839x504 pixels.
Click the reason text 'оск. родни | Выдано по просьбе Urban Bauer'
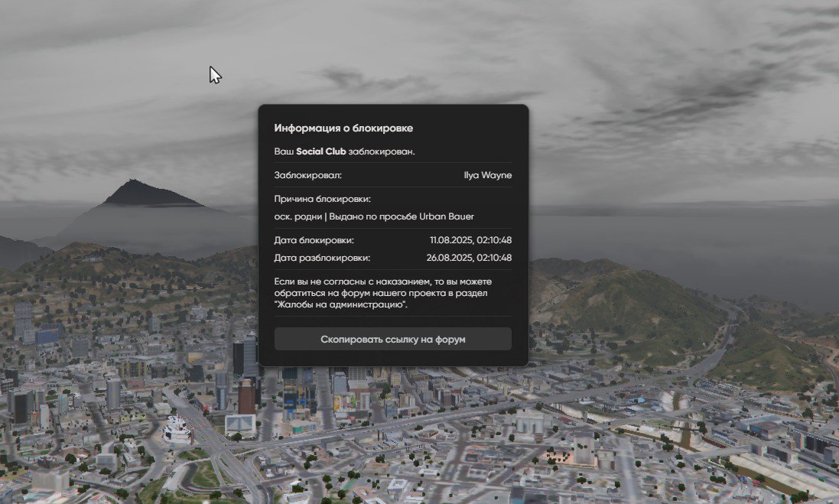[x=374, y=216]
